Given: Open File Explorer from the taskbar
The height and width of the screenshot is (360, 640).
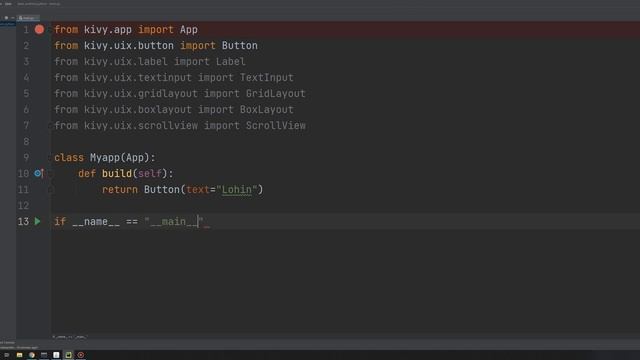Looking at the screenshot, I should [19, 355].
